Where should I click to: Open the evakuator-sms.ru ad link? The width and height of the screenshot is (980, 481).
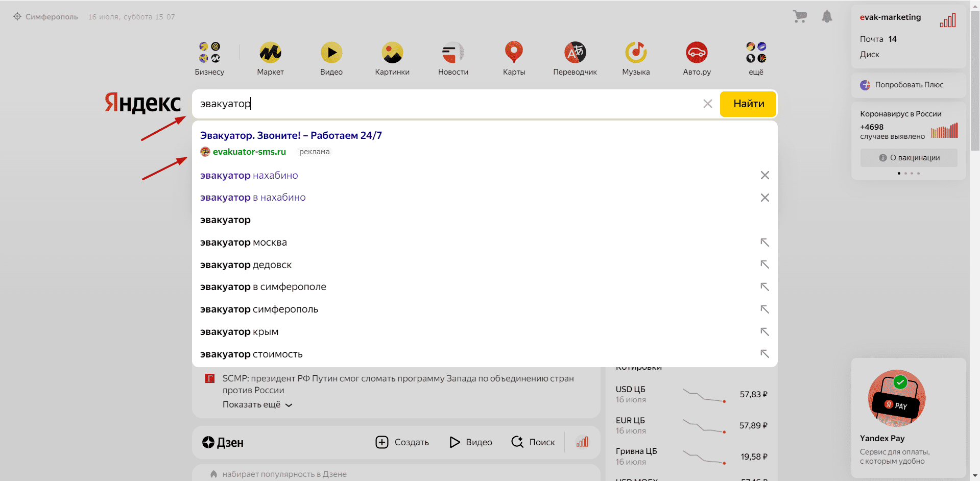tap(249, 152)
